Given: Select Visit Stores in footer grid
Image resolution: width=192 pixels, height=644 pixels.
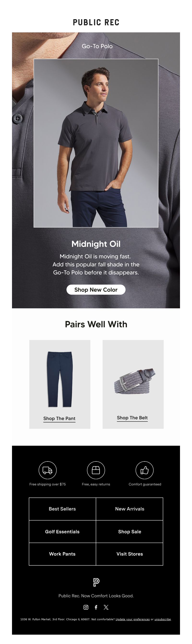Looking at the screenshot, I should 130,554.
